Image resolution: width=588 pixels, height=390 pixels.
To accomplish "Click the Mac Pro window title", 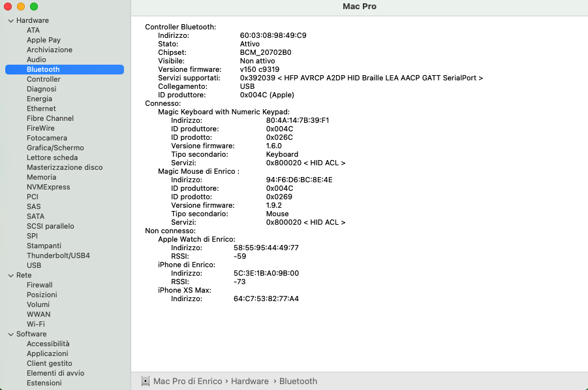I will pyautogui.click(x=359, y=7).
